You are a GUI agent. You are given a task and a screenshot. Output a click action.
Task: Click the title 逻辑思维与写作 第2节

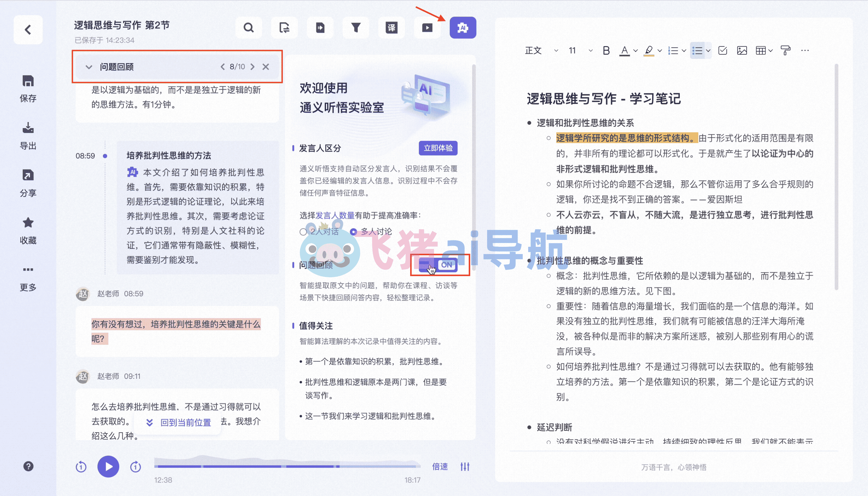tap(121, 25)
